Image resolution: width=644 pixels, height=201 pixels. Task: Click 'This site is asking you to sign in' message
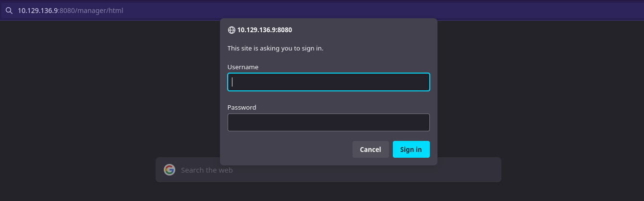275,49
